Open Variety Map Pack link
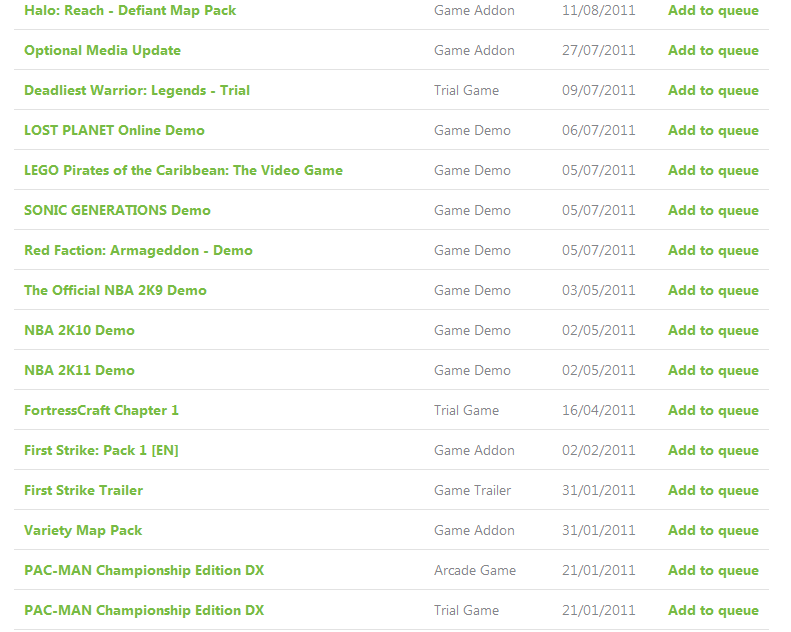791x632 pixels. [83, 530]
